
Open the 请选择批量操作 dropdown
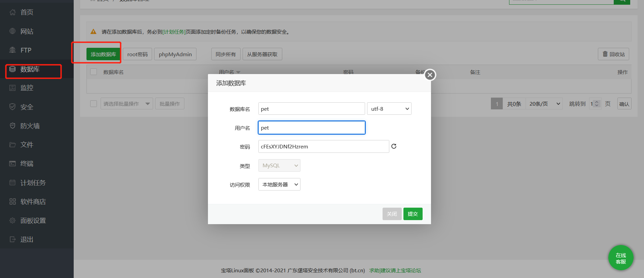pos(127,104)
